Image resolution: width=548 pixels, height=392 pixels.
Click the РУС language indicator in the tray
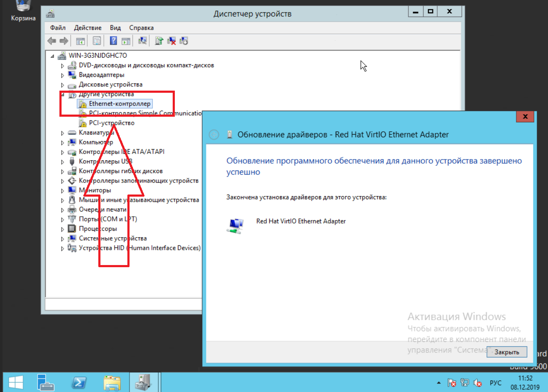click(x=495, y=383)
